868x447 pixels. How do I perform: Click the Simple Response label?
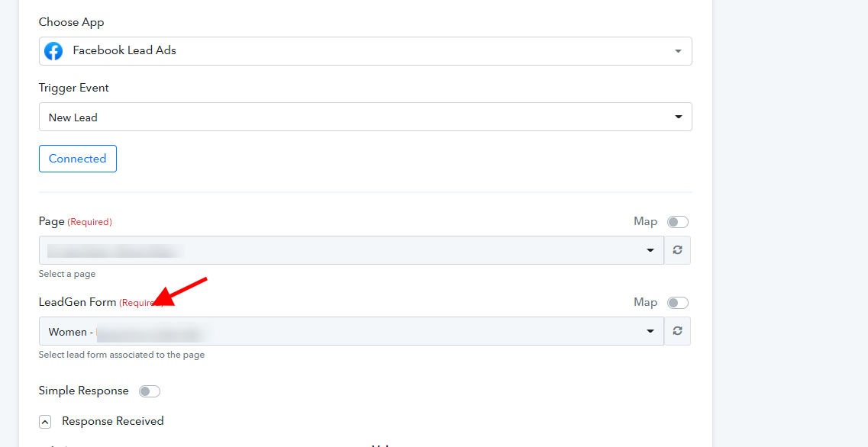click(84, 391)
